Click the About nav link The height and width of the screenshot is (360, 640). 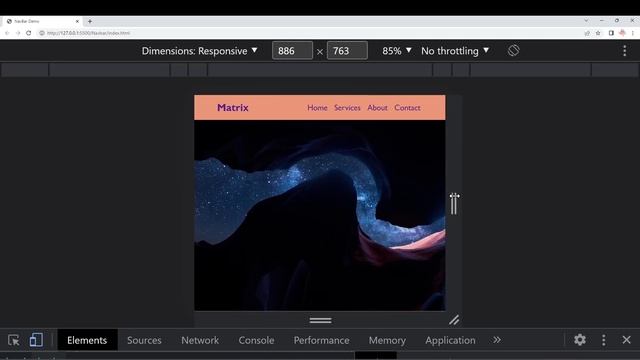coord(377,108)
